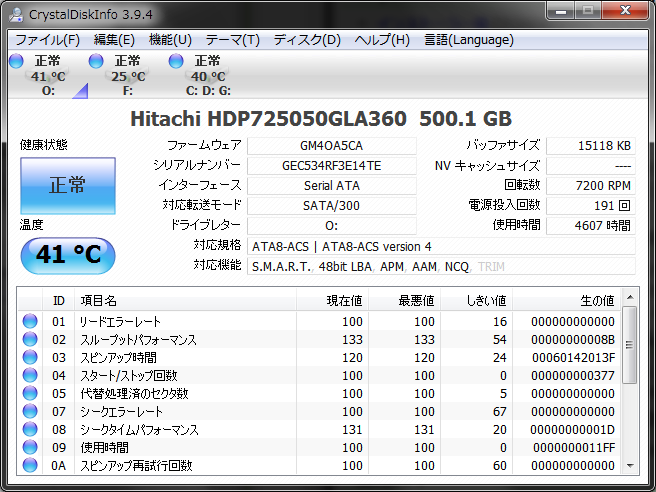
Task: Minimize the CrystalDiskInfo window
Action: 561,10
